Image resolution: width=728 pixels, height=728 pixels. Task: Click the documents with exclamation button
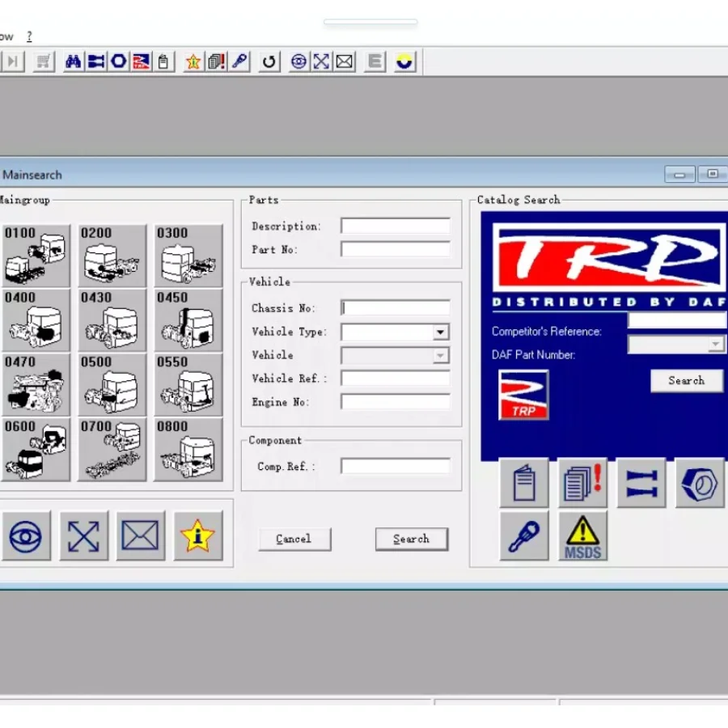pyautogui.click(x=582, y=484)
